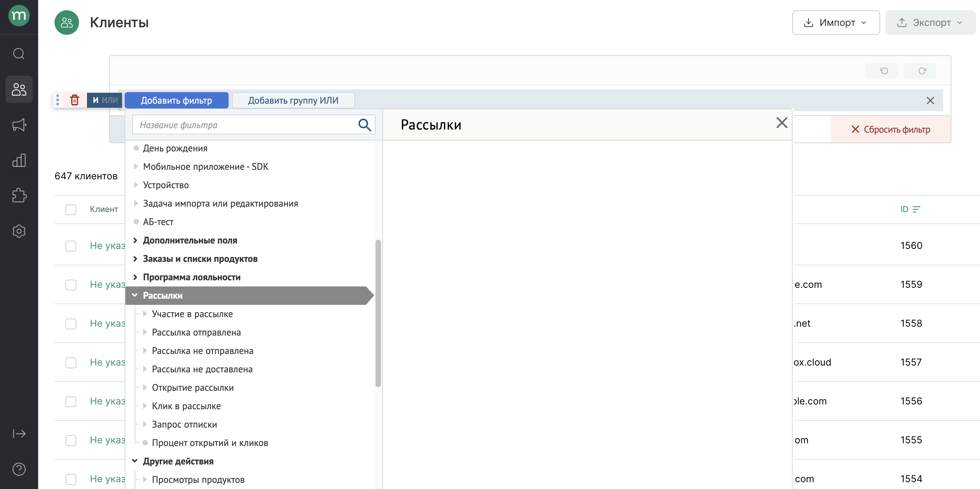Toggle the select-all checkbox in the header
The width and height of the screenshot is (980, 489).
click(71, 209)
